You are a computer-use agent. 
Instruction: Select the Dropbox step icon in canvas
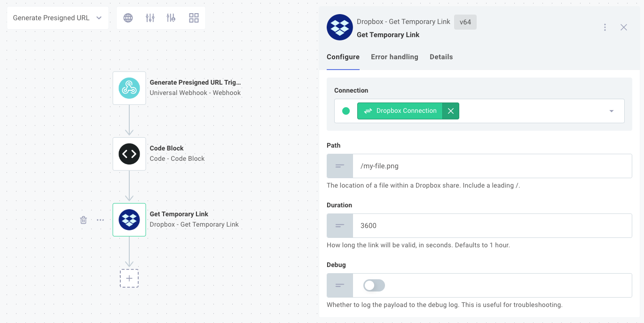(x=129, y=220)
